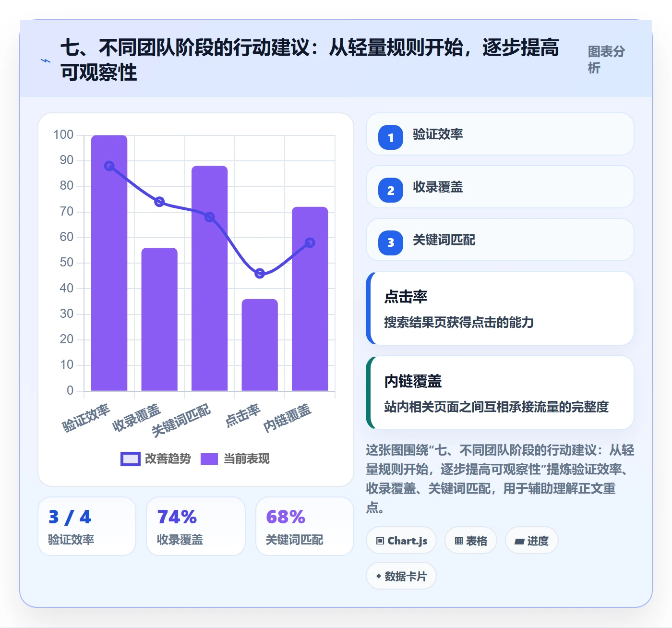Click the trend line point above 收录覆盖 bar

pyautogui.click(x=159, y=202)
